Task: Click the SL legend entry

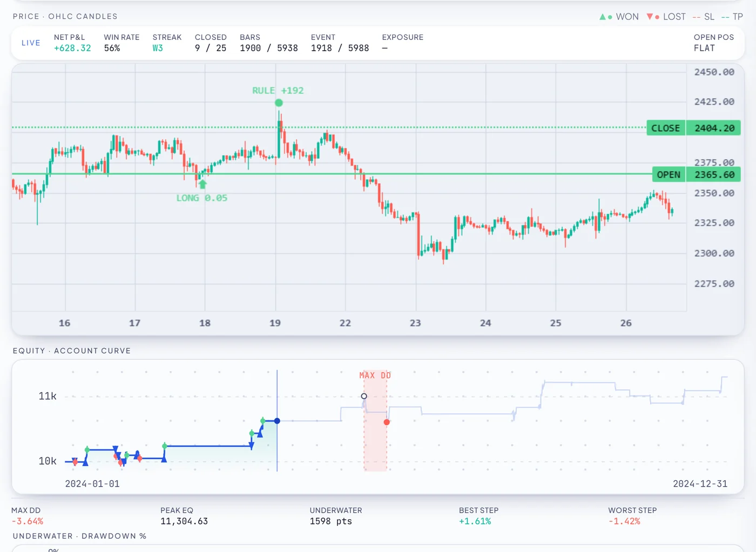Action: tap(703, 17)
